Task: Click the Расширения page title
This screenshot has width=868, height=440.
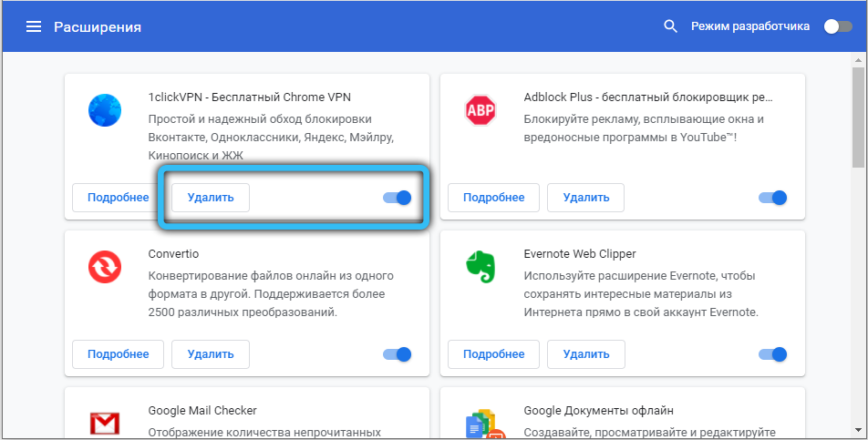Action: (98, 26)
